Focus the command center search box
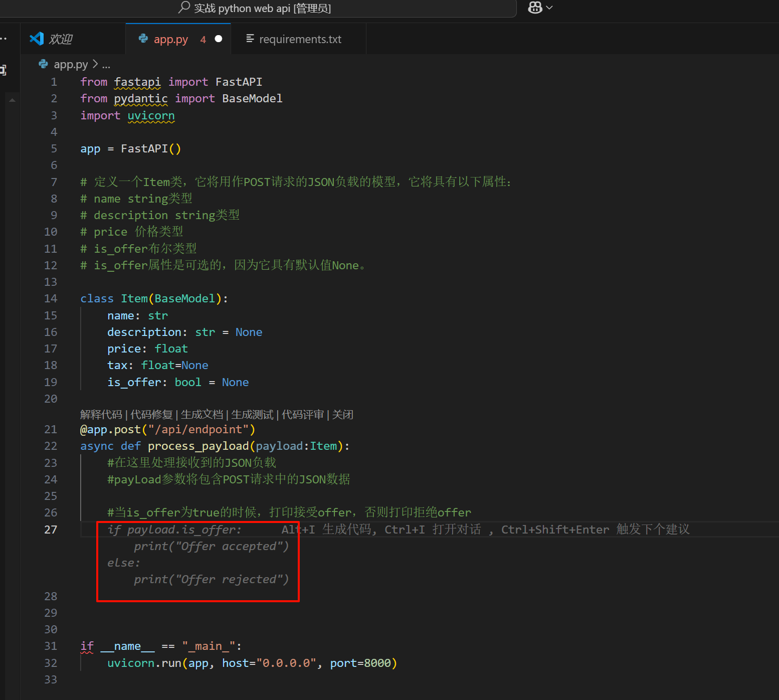The image size is (779, 700). 301,8
